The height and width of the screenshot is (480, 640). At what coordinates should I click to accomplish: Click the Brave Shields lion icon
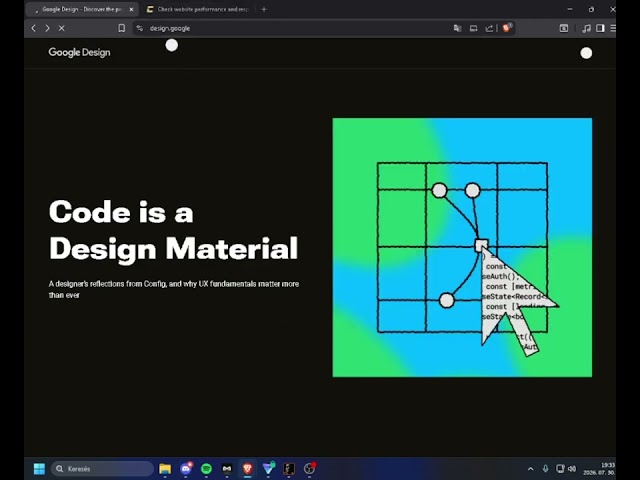[507, 28]
